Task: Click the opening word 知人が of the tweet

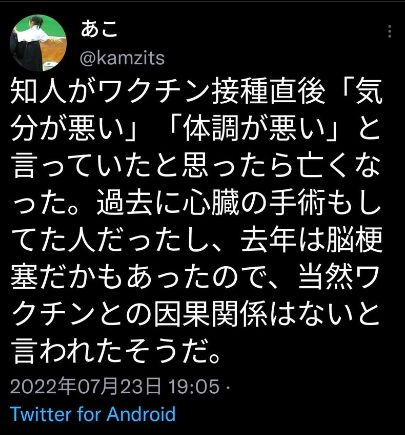Action: point(54,91)
